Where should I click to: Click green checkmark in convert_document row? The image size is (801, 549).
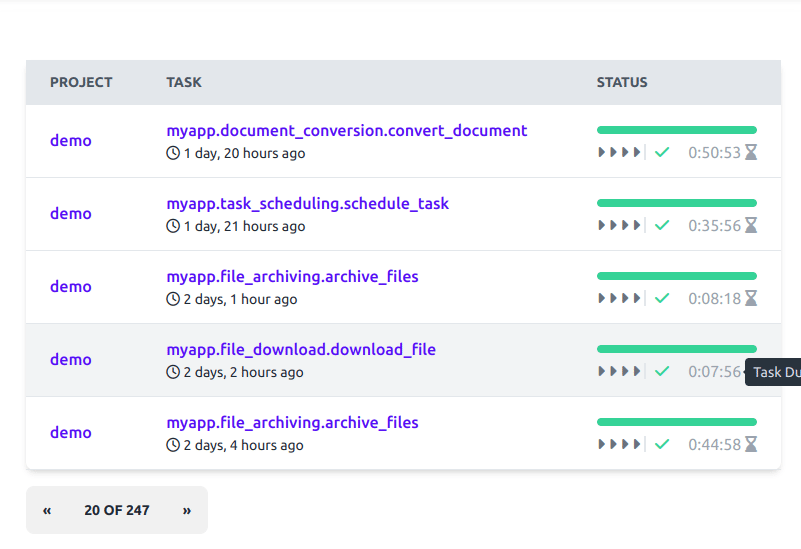(x=661, y=153)
